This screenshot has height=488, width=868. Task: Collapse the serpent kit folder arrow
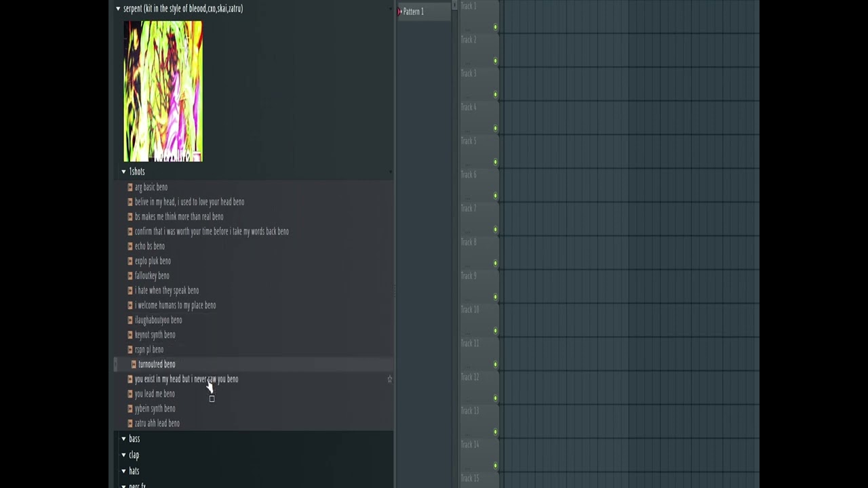pyautogui.click(x=118, y=9)
